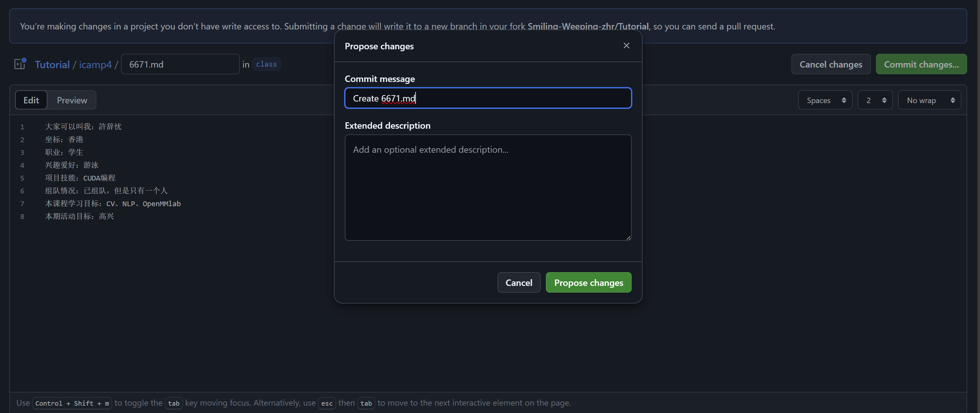Close the Propose changes dialog with X
The height and width of the screenshot is (413, 980).
pyautogui.click(x=626, y=46)
